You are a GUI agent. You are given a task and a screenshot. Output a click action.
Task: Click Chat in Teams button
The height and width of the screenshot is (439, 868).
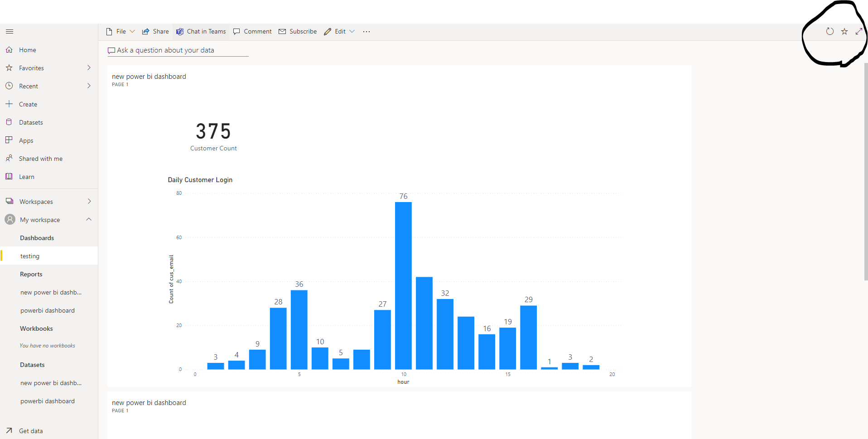pos(201,31)
